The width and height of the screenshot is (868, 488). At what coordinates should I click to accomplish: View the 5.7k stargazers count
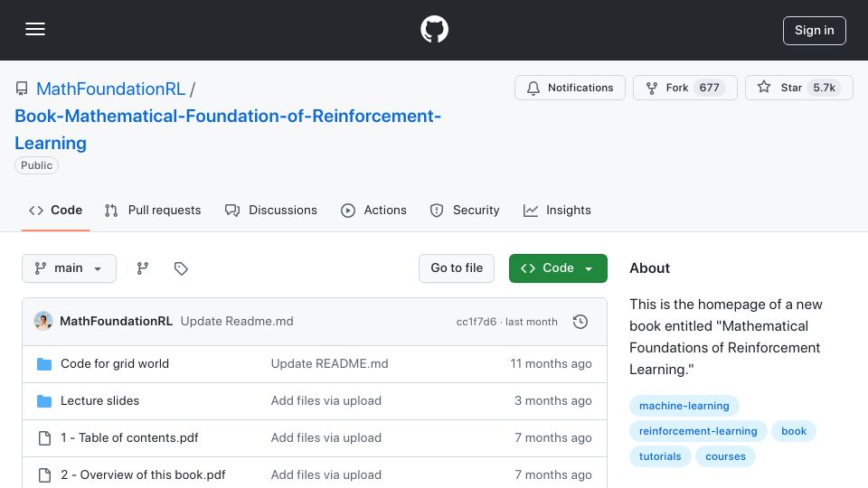[x=824, y=88]
